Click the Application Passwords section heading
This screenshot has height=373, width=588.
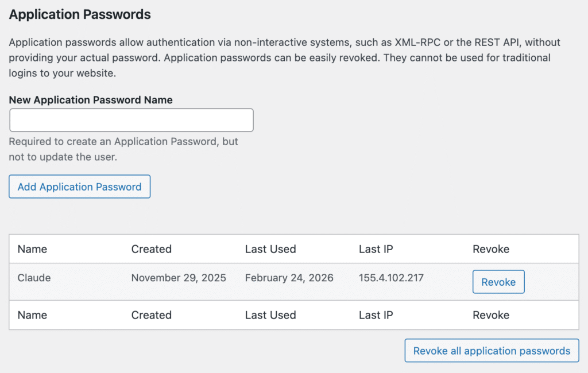coord(80,15)
